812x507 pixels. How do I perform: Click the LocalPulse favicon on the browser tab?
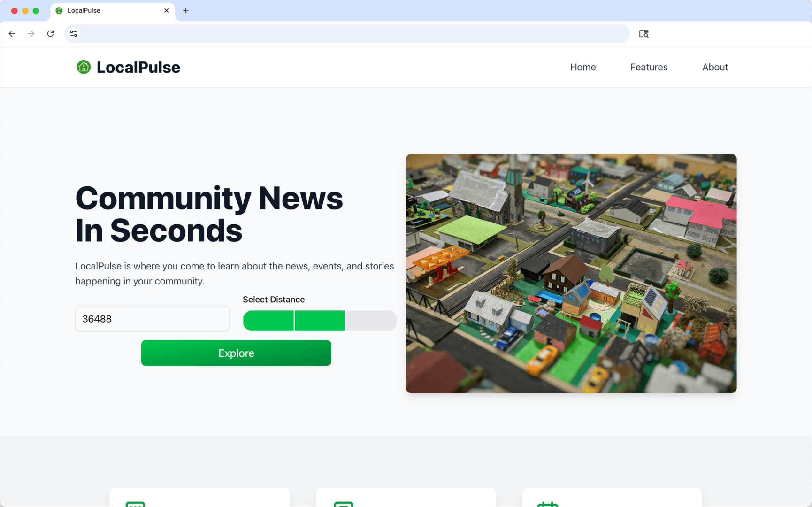pos(58,10)
